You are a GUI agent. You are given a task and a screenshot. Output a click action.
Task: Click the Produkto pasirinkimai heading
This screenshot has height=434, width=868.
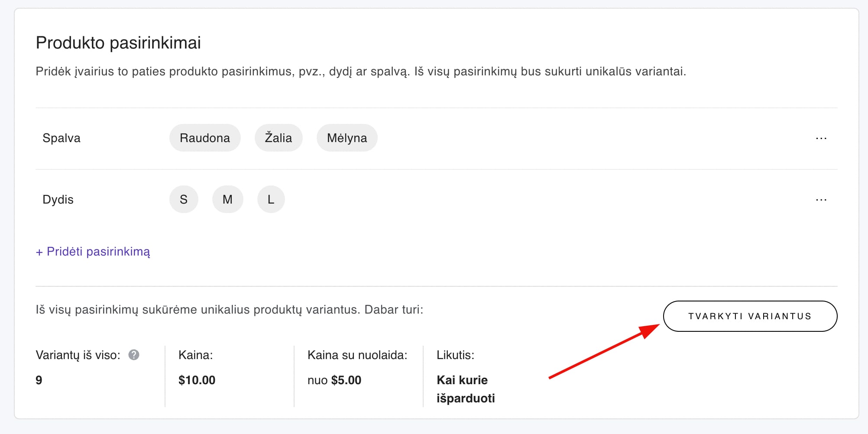118,42
